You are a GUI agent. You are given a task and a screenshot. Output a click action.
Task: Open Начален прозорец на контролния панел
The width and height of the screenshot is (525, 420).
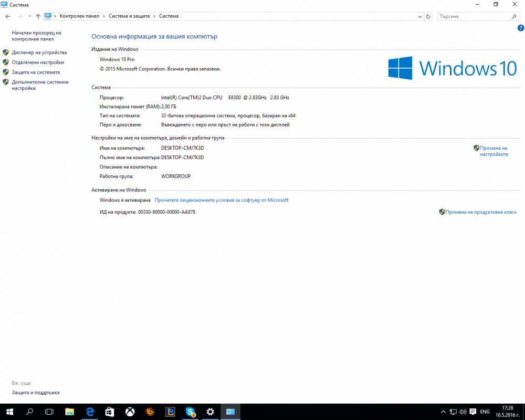tap(37, 36)
